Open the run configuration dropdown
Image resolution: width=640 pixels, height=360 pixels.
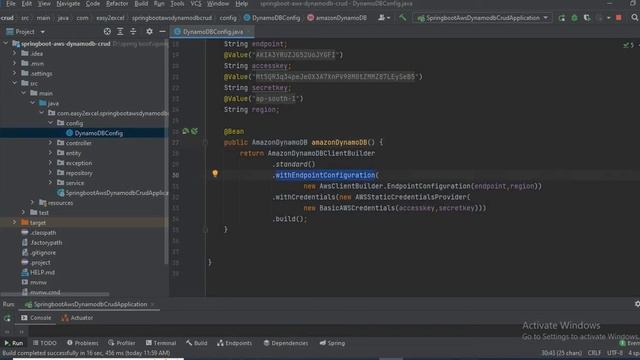click(x=483, y=18)
